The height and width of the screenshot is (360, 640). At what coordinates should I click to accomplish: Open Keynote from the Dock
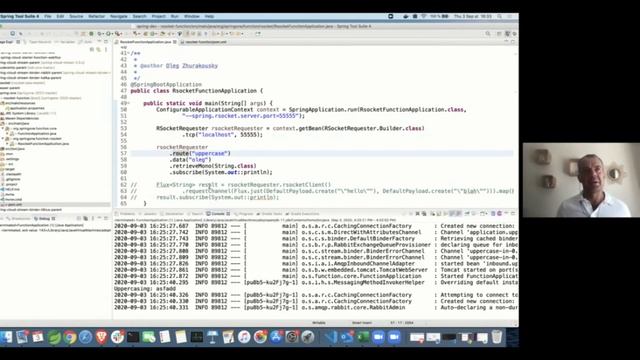[x=212, y=337]
